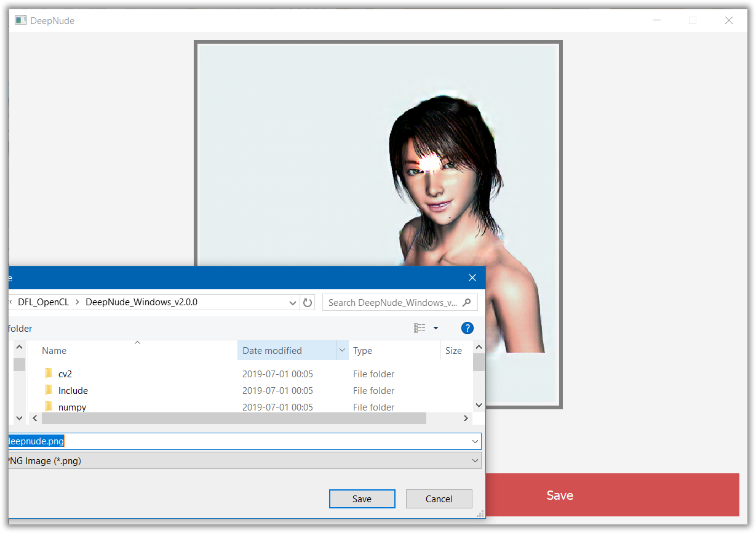
Task: Expand the address bar history dropdown
Action: coord(293,302)
